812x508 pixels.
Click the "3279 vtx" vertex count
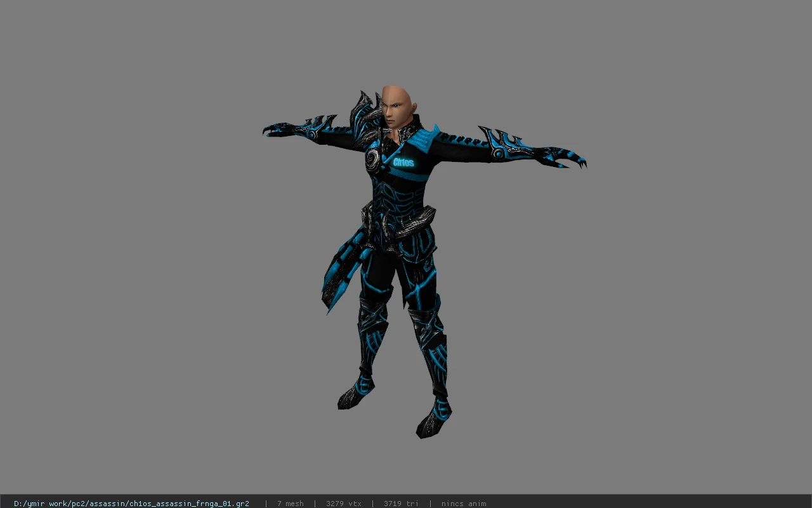pos(343,504)
